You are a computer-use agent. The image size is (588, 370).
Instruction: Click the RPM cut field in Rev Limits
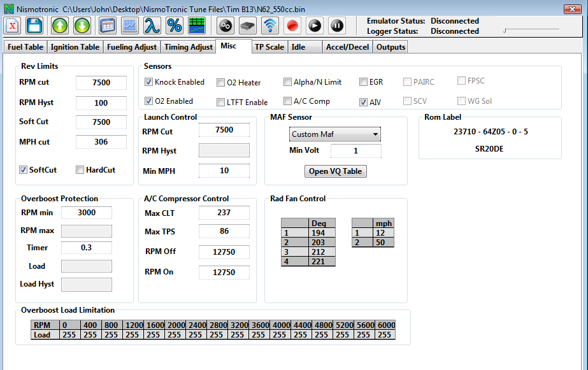tap(101, 83)
